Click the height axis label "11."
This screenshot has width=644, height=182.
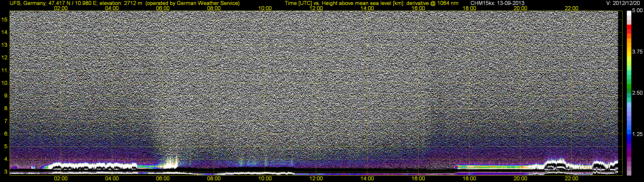pos(5,71)
